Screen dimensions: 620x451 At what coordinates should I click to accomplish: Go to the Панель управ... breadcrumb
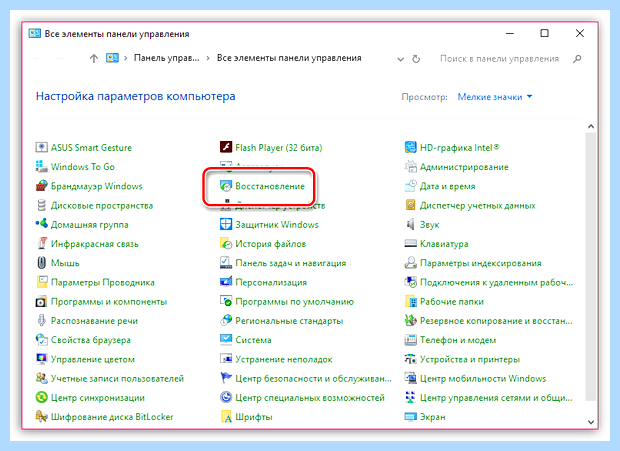[x=166, y=58]
